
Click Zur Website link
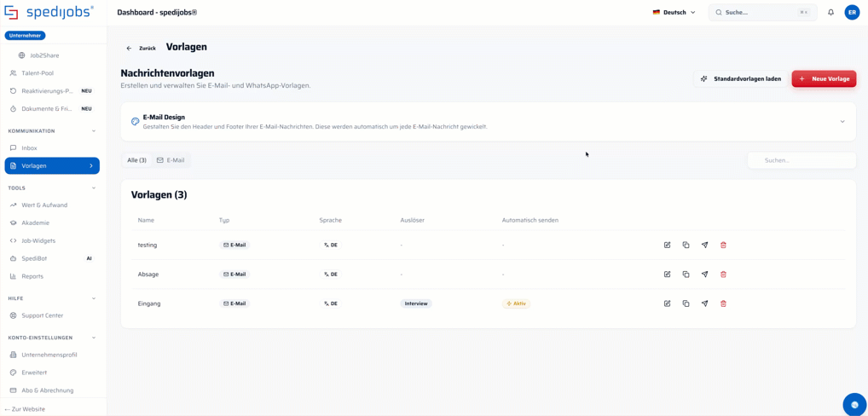25,409
